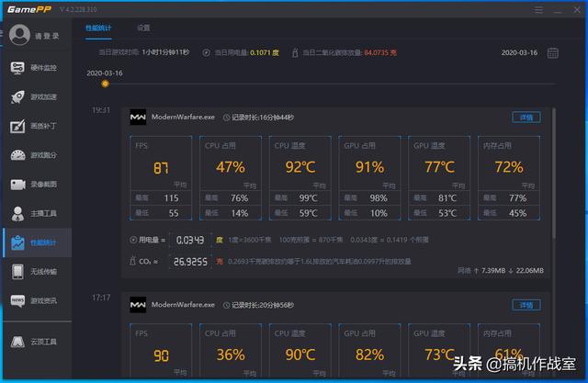Click the 47% CPU usage value

tap(231, 167)
